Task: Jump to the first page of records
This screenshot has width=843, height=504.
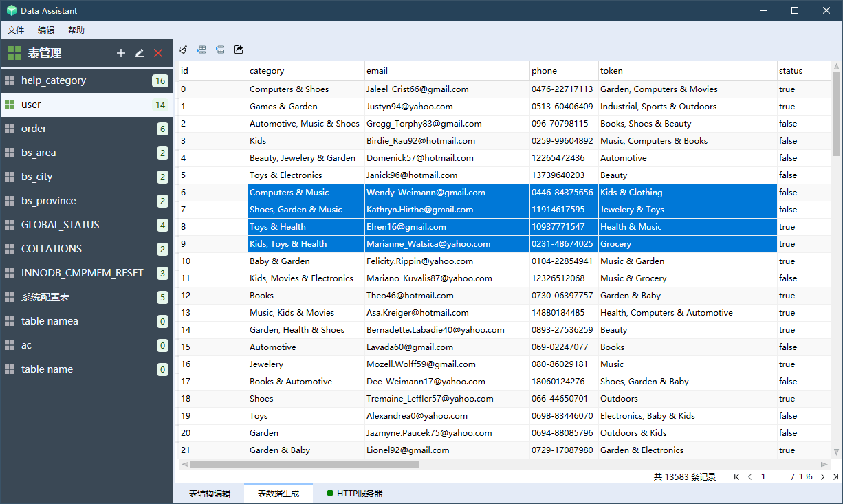Action: coord(736,476)
